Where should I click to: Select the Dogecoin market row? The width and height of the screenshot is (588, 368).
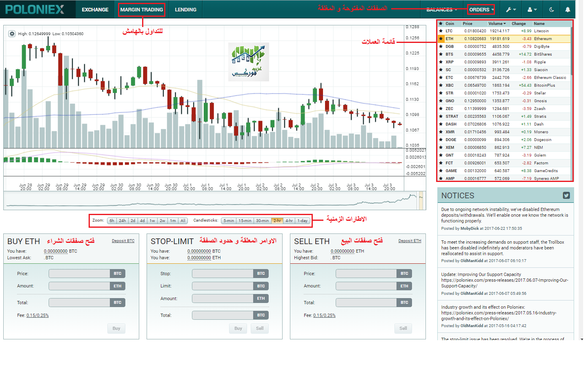coord(504,139)
